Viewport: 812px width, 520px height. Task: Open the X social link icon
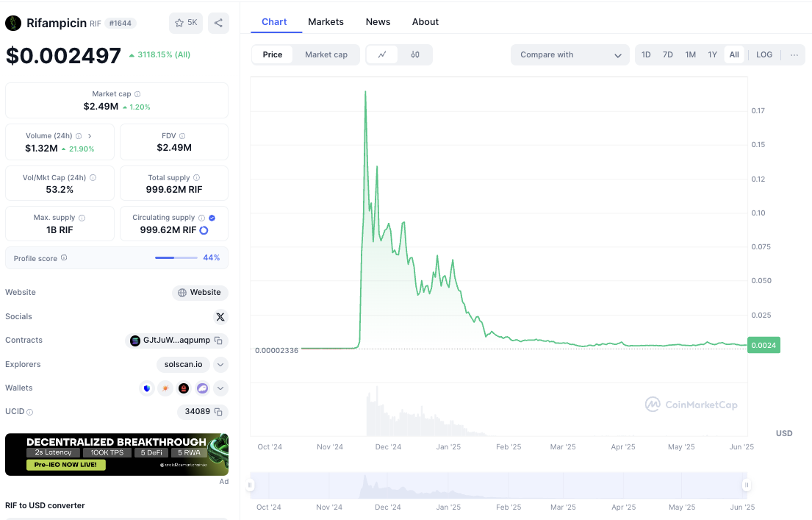point(220,317)
